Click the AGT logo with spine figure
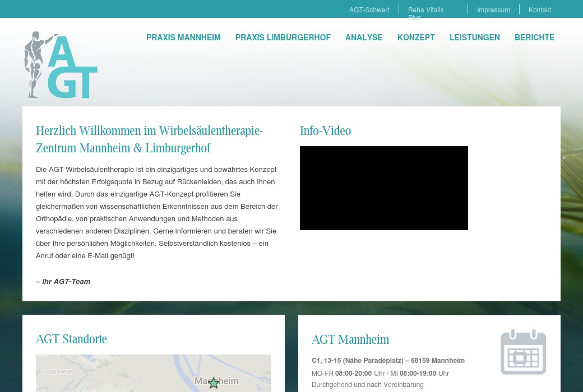Screen dimensions: 583x392 tap(61, 65)
